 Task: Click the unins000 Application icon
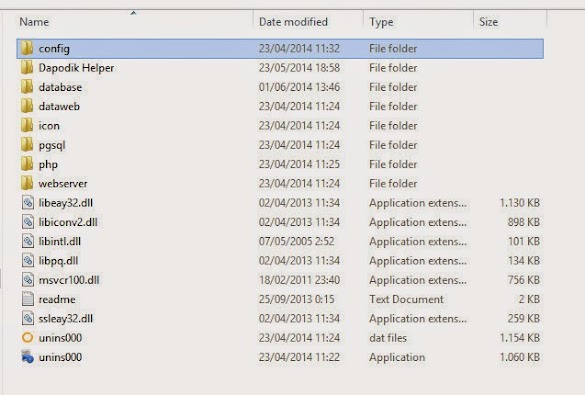tap(27, 357)
